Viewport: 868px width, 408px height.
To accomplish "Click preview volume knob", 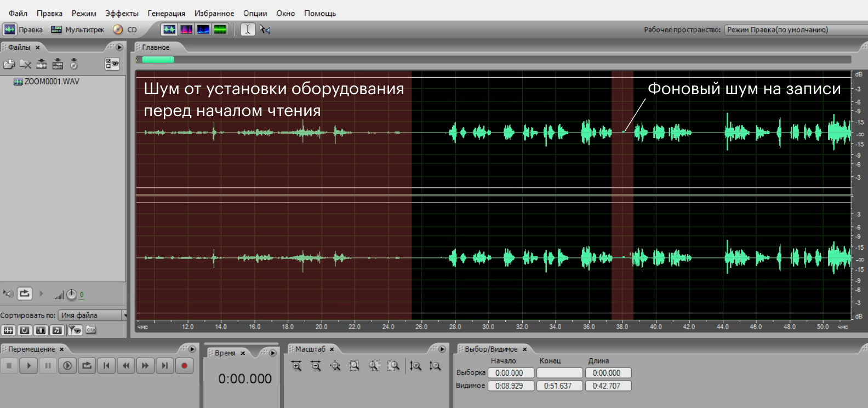I will point(72,295).
